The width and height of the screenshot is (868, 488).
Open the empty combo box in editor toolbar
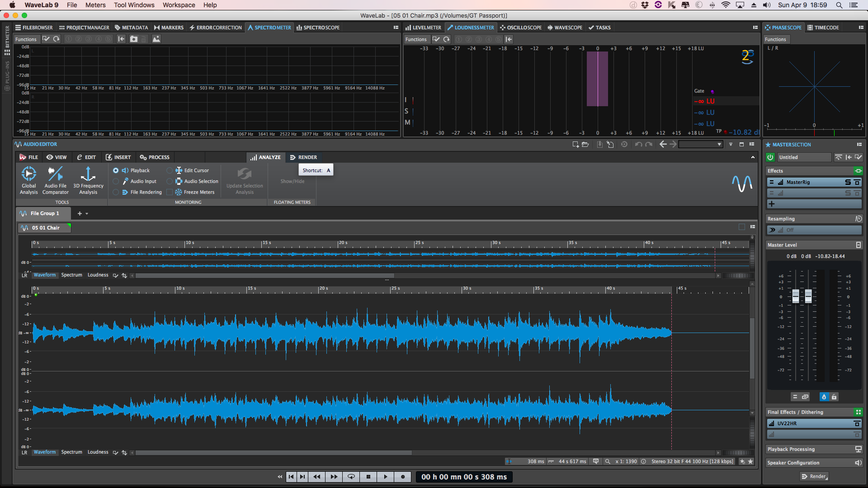[700, 145]
